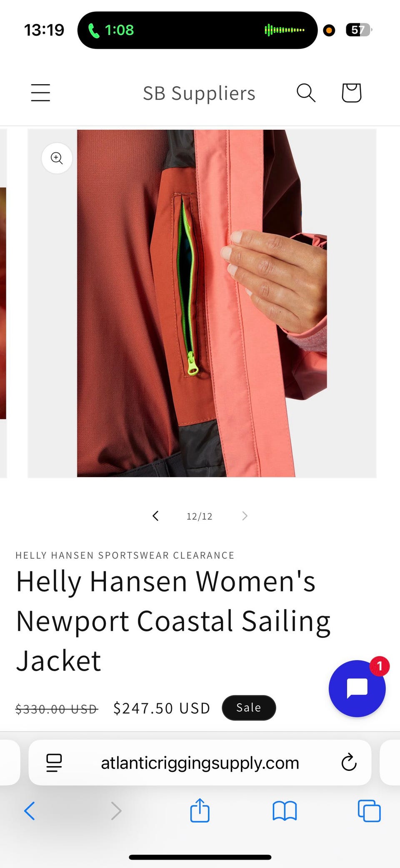Open Safari tabs overview icon
The height and width of the screenshot is (868, 400).
(x=369, y=811)
